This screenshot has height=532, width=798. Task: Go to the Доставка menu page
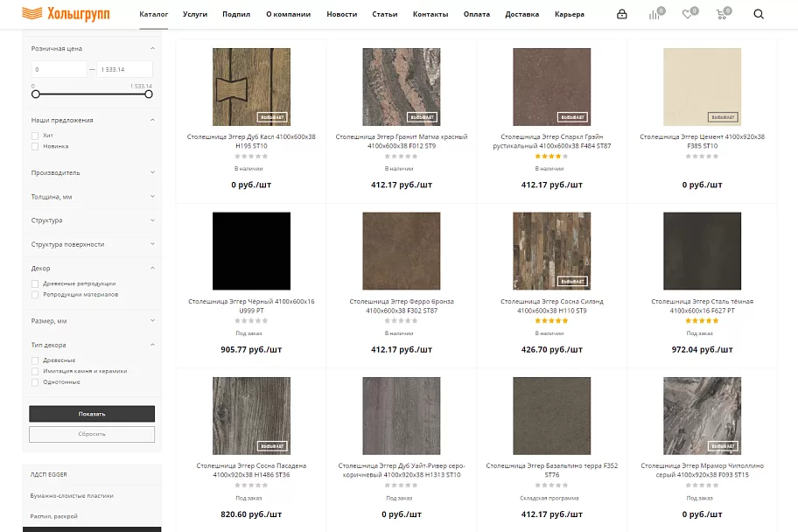click(x=521, y=14)
